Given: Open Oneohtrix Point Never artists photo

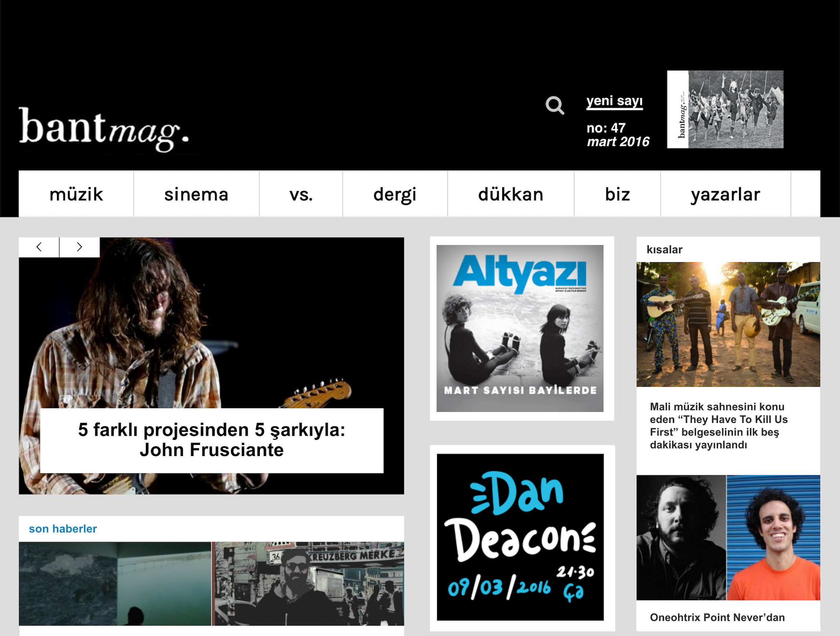Looking at the screenshot, I should (x=728, y=538).
